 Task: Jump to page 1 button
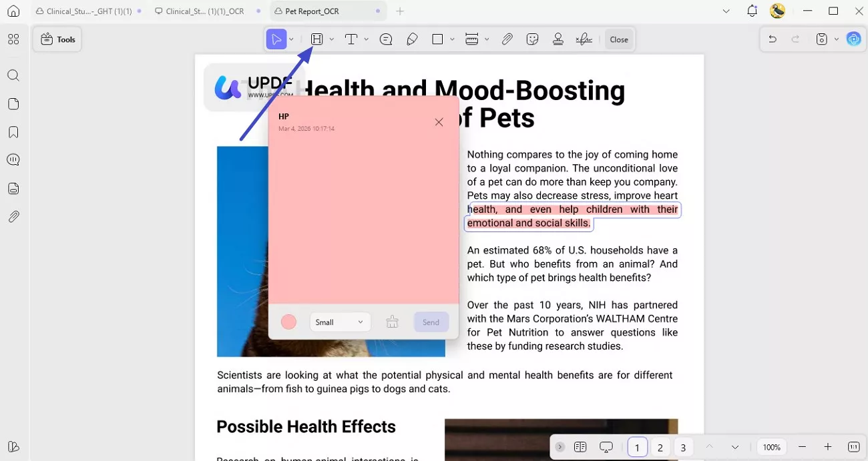click(637, 448)
